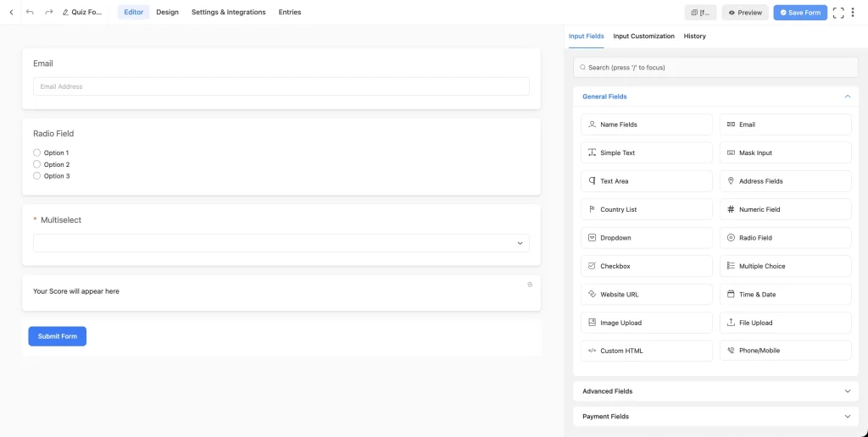Image resolution: width=868 pixels, height=437 pixels.
Task: Click the undo arrow icon
Action: pyautogui.click(x=30, y=12)
